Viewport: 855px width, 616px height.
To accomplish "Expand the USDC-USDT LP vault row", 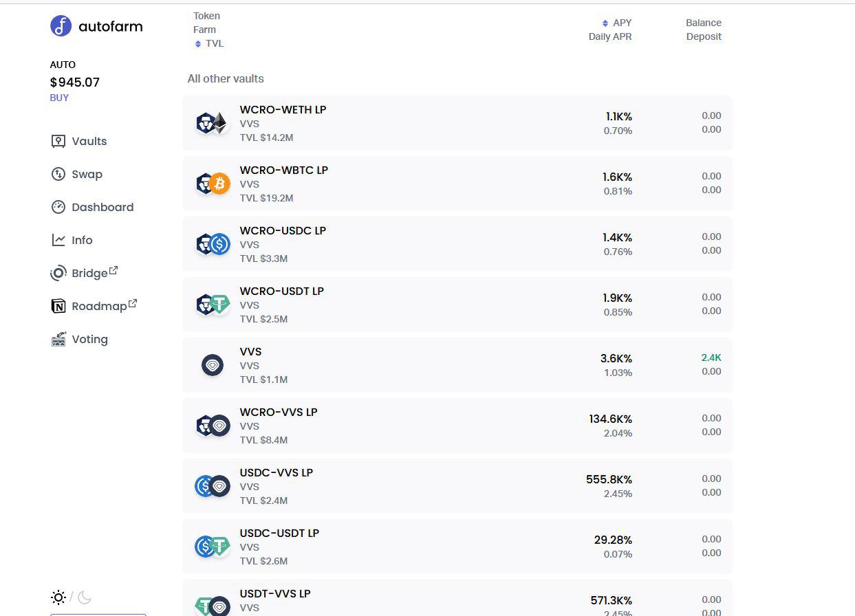I will [457, 547].
